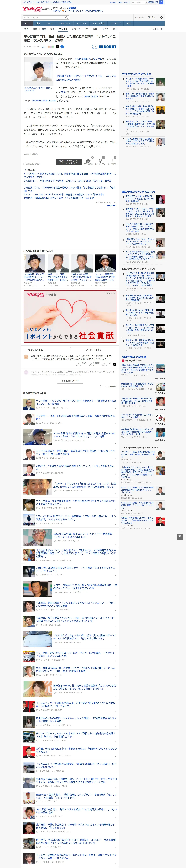This screenshot has width=186, height=868.
Task: Open the 【動画】「うわーいかつい!」 link
Action: (86, 78)
